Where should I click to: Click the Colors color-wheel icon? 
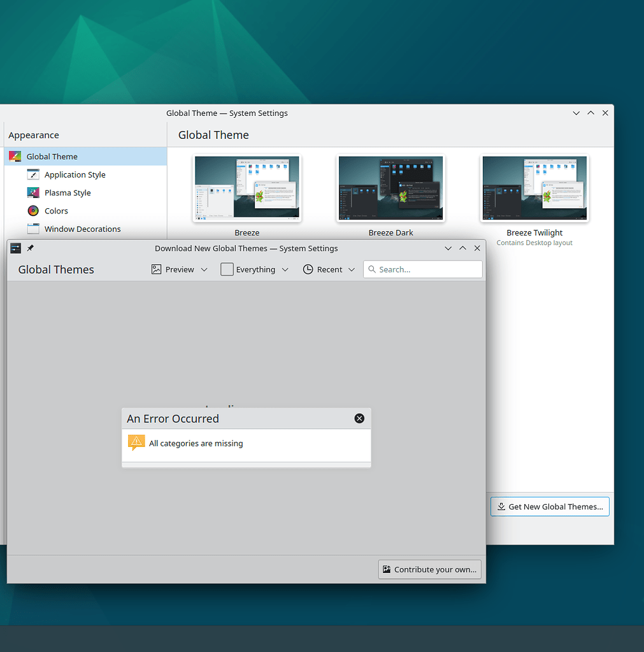[33, 210]
